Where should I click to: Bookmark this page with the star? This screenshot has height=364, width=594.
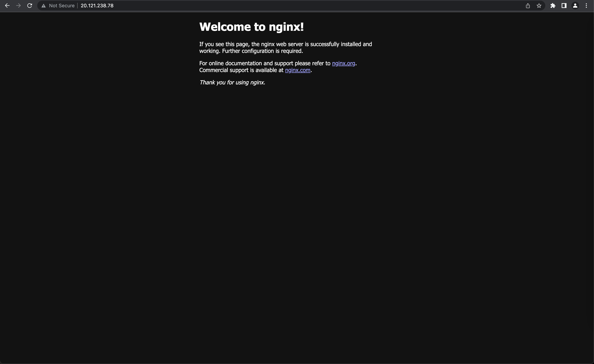(x=539, y=6)
